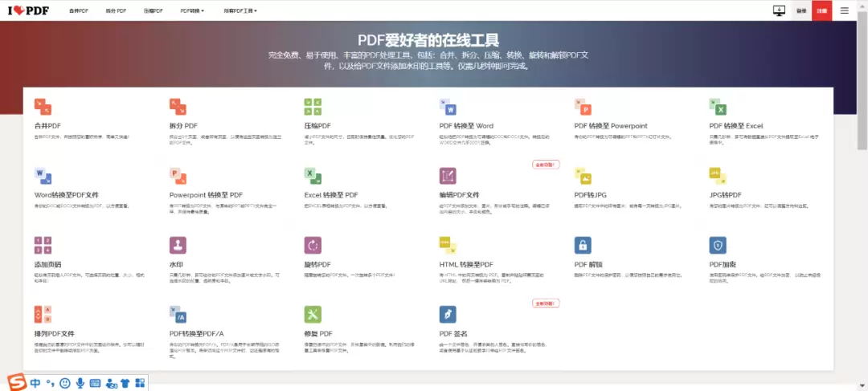This screenshot has width=868, height=391.
Task: Open the PDF 签名 signature pen icon
Action: (448, 314)
